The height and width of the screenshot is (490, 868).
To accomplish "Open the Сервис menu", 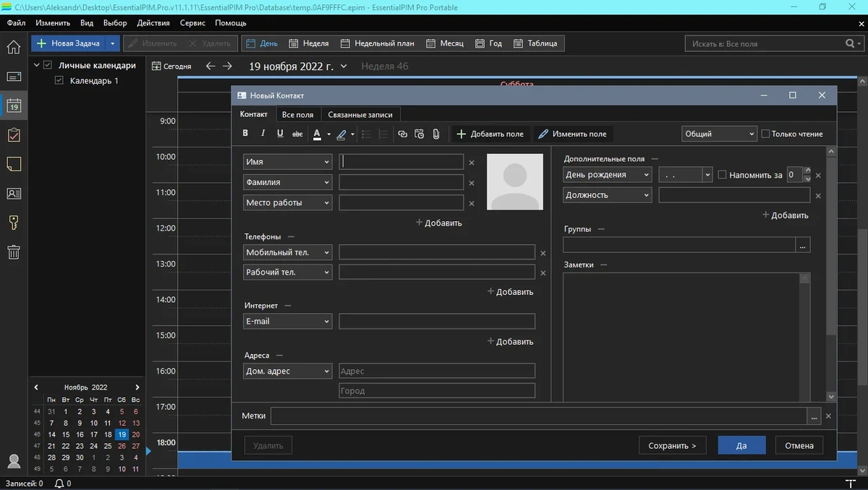I will click(x=192, y=22).
